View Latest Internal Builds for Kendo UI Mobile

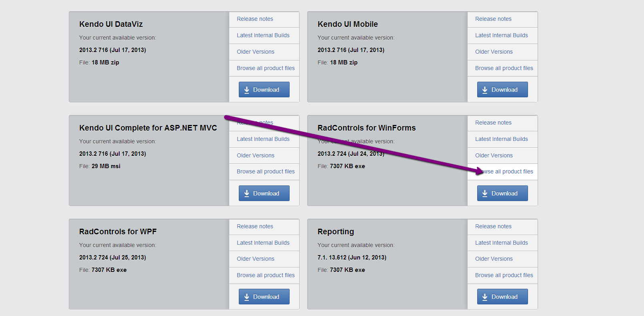(x=501, y=35)
